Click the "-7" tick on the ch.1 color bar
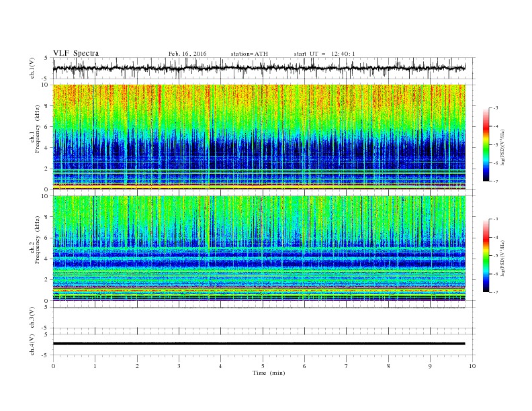 click(x=496, y=181)
